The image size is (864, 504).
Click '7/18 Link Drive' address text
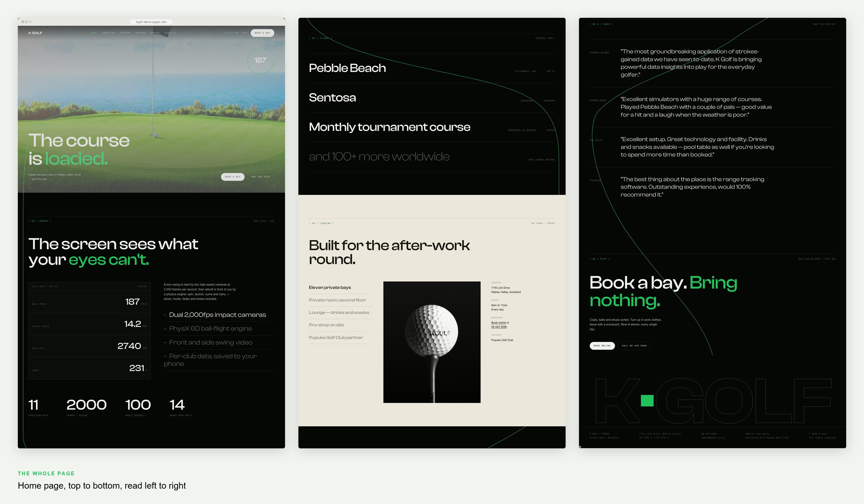tap(501, 288)
